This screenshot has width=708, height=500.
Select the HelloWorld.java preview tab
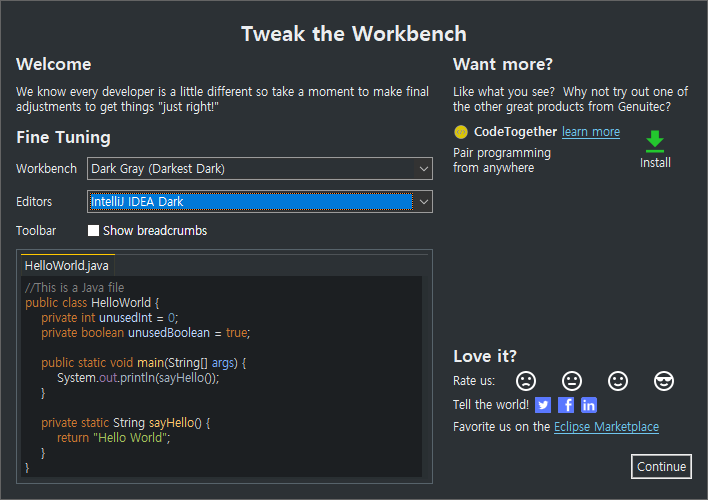(x=66, y=265)
